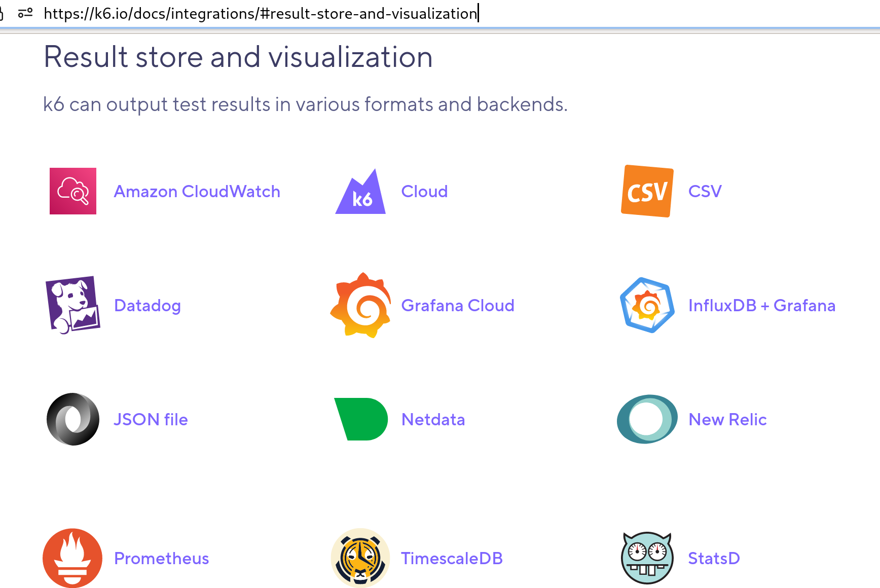Open the Datadog integration link
880x588 pixels.
click(x=148, y=305)
